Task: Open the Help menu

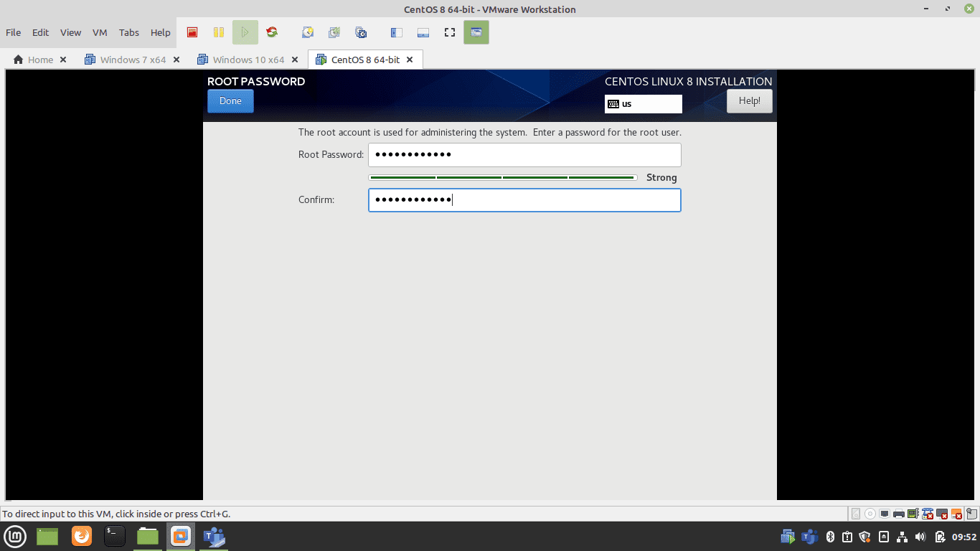Action: click(x=161, y=32)
